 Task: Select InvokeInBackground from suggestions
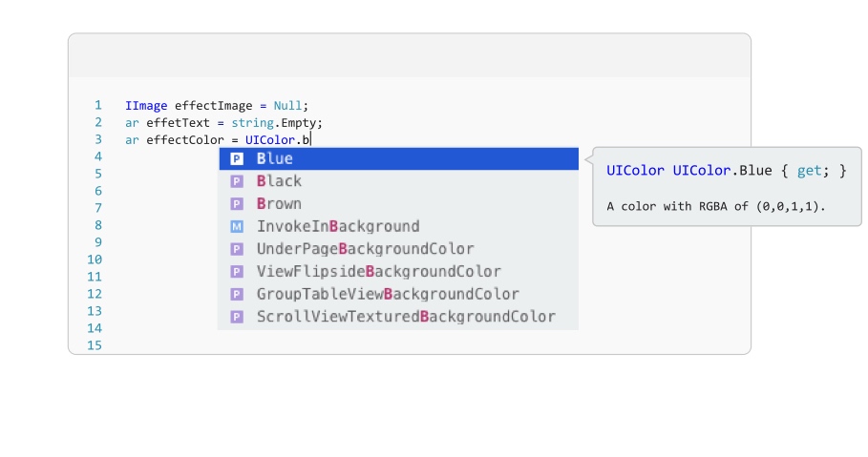coord(338,227)
